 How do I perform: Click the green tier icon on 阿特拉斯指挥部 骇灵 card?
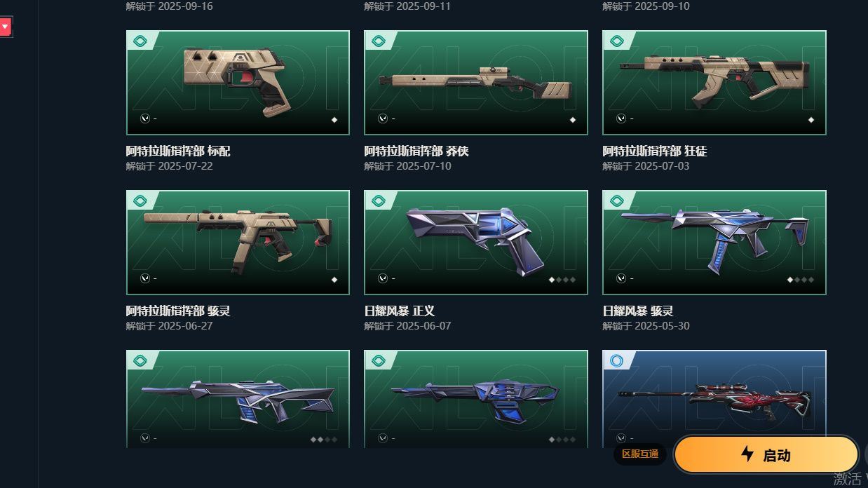point(140,201)
